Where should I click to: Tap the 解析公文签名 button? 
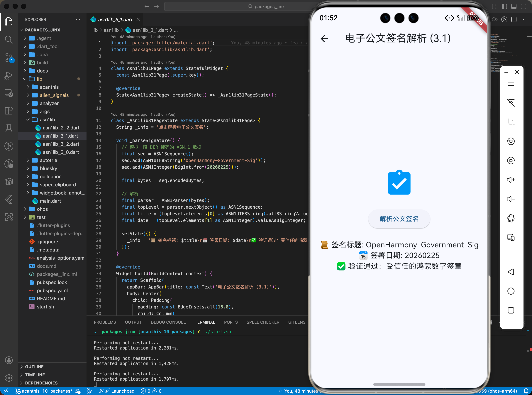point(399,219)
